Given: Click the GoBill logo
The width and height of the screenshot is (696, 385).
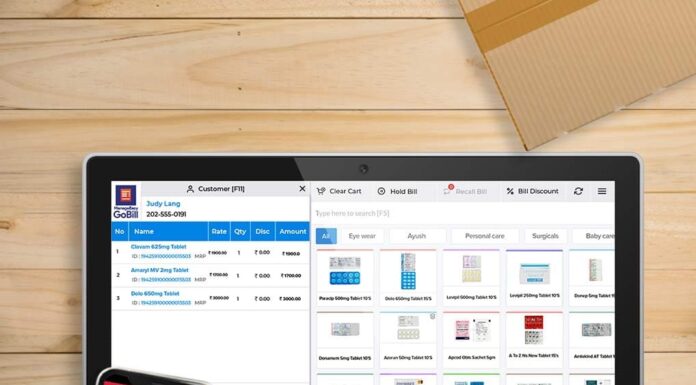Looking at the screenshot, I should tap(126, 201).
